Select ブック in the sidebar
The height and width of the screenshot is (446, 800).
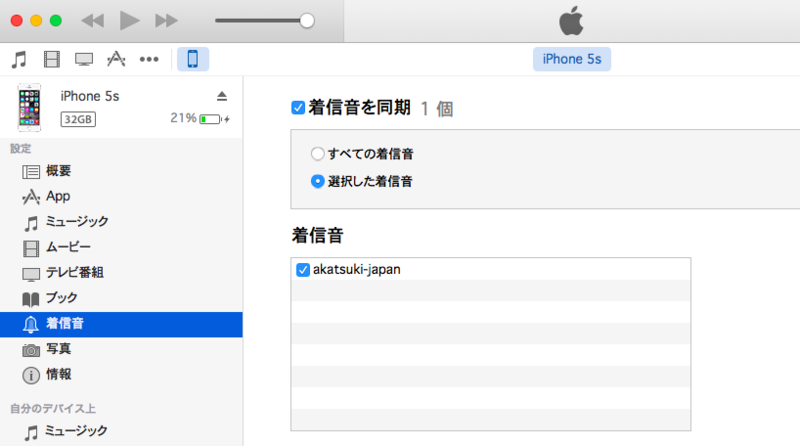(121, 299)
